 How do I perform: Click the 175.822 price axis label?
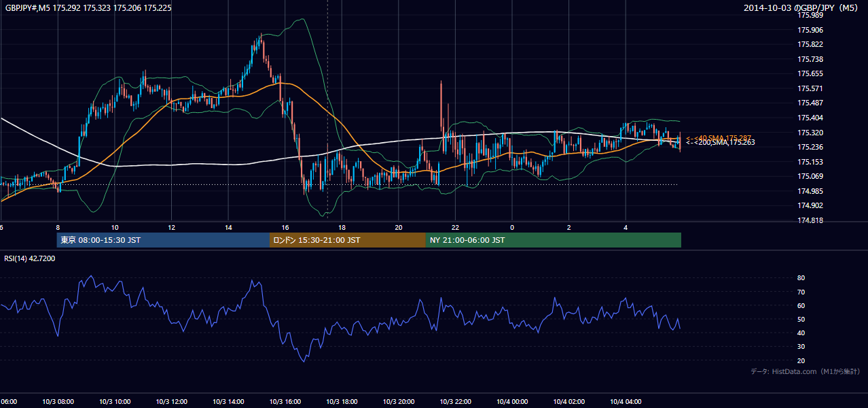pos(810,44)
